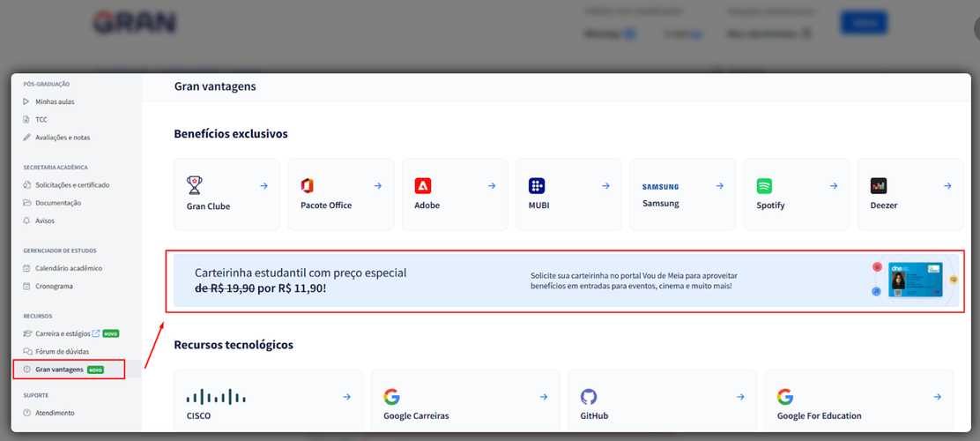Click the Google Carreiras card label
The height and width of the screenshot is (441, 980).
pos(416,416)
